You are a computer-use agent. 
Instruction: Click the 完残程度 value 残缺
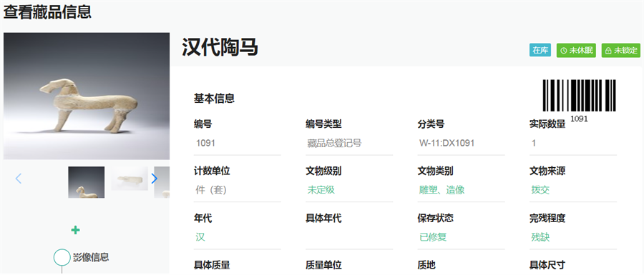click(x=540, y=237)
